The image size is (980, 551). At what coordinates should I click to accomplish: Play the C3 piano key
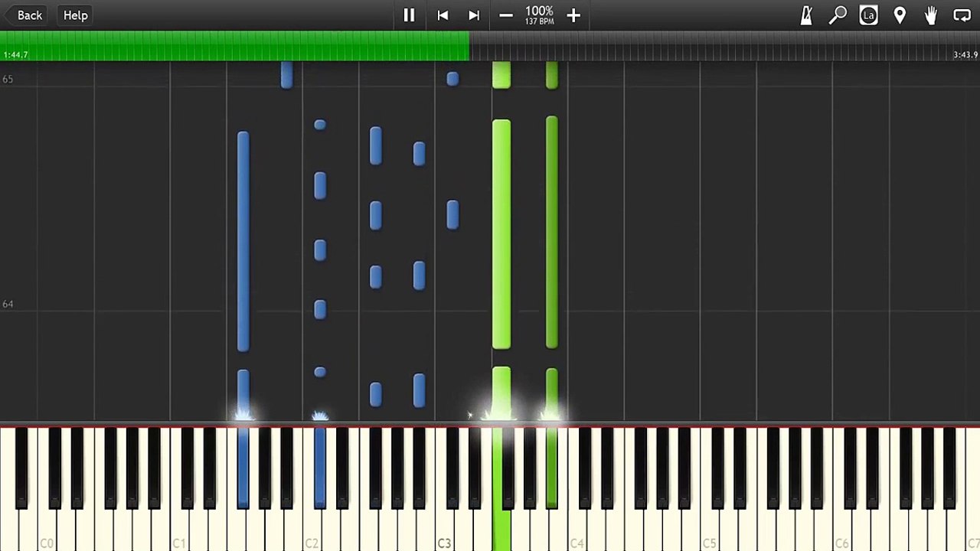pos(444,528)
